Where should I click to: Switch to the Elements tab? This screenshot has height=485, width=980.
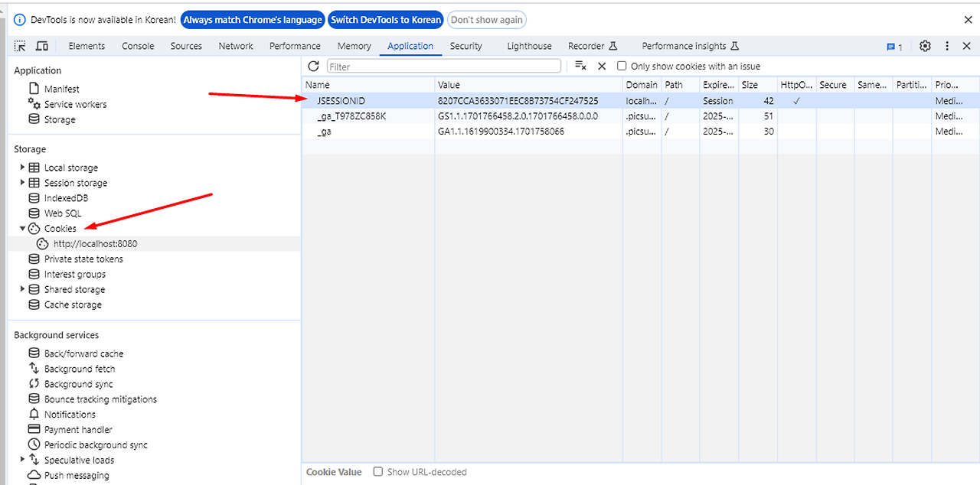coord(87,46)
